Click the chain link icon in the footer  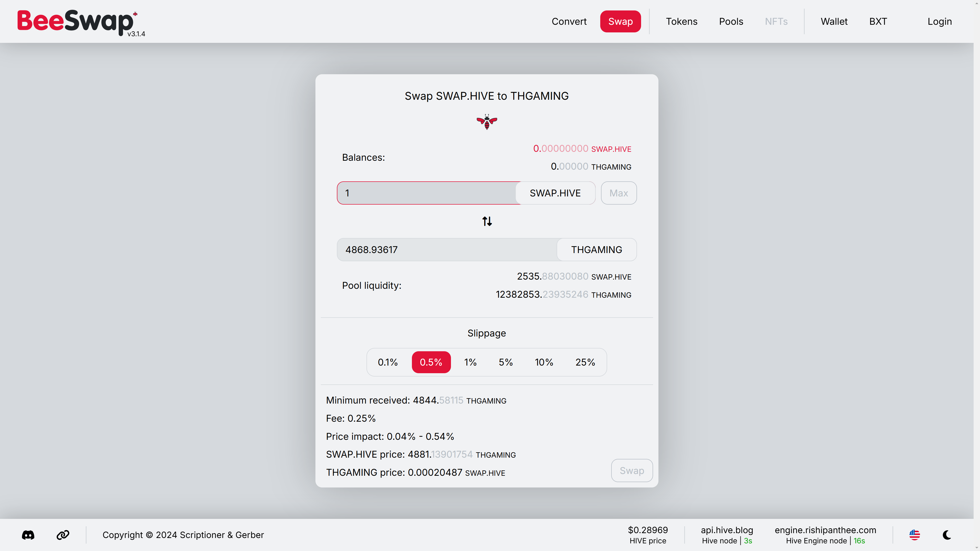[x=63, y=535]
